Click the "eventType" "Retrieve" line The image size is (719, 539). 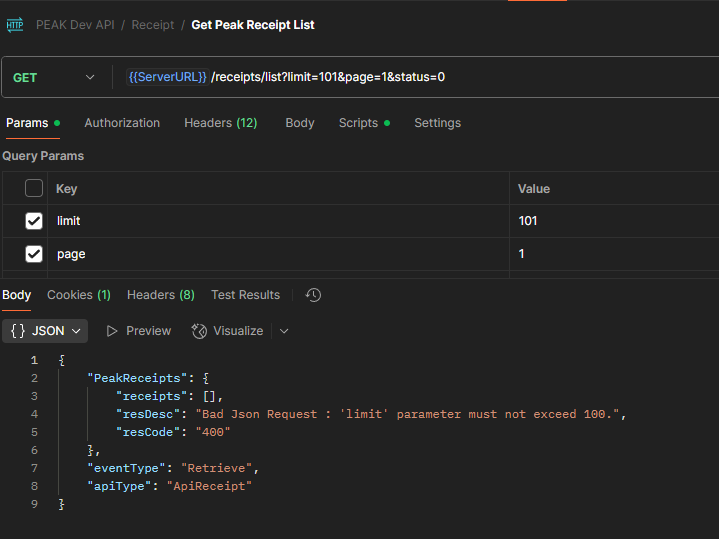pos(173,468)
